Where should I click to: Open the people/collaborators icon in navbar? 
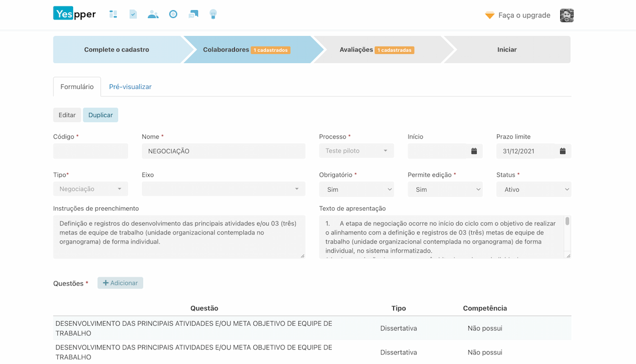click(x=153, y=14)
